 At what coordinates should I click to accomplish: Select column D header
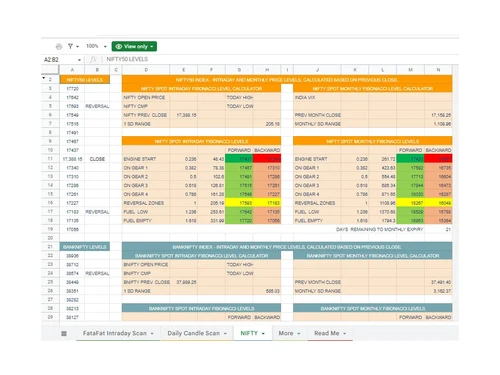146,70
